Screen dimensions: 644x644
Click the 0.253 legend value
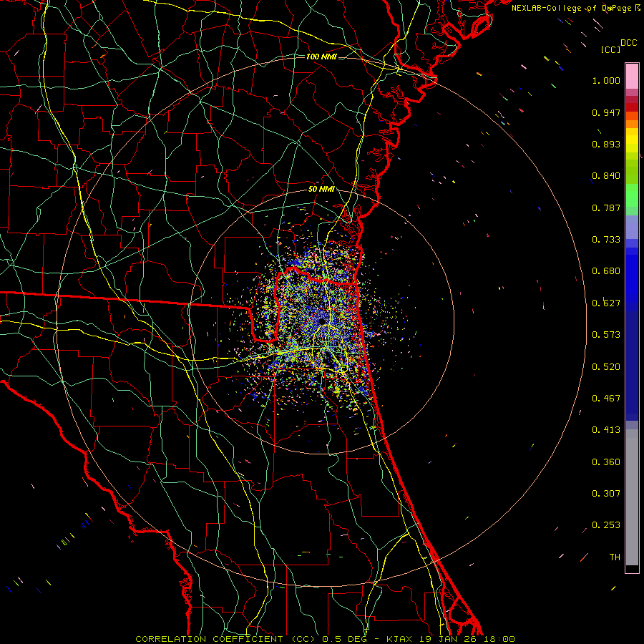606,525
